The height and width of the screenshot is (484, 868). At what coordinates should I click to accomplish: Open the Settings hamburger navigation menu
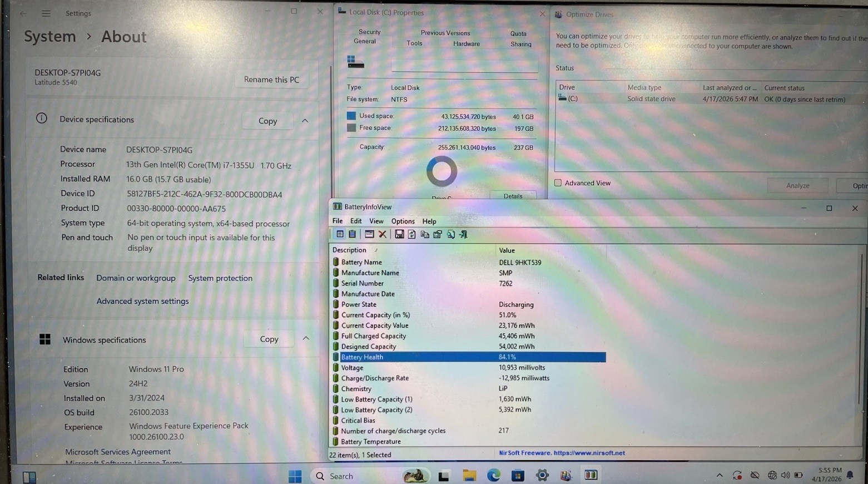click(x=46, y=13)
